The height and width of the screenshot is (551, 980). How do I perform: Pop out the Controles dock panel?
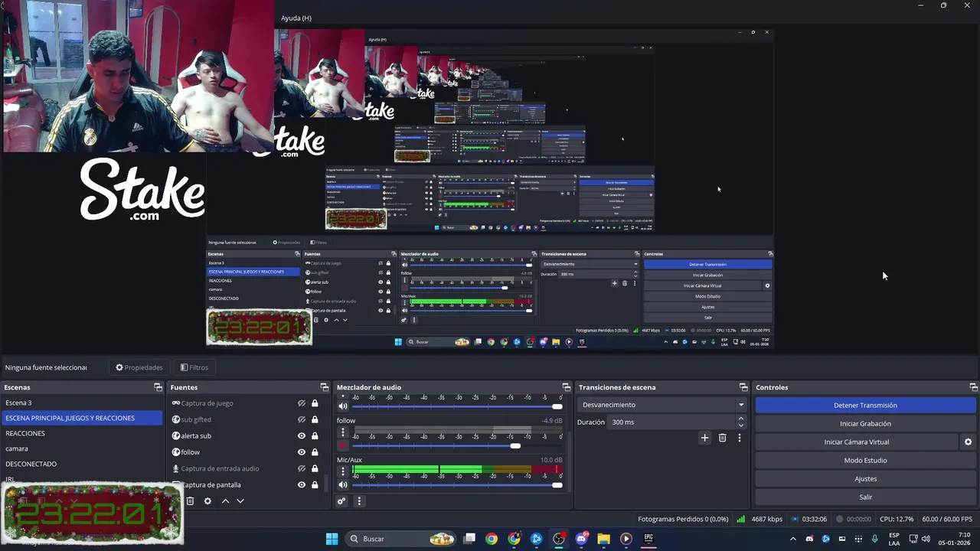click(973, 387)
